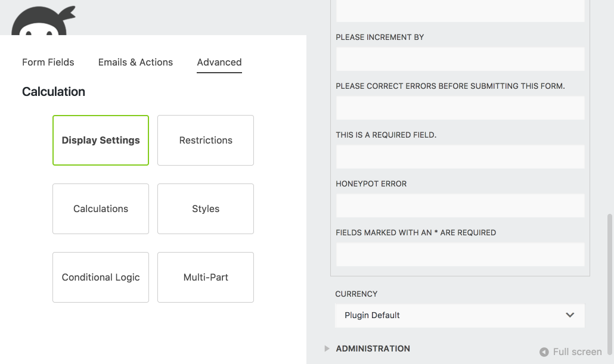614x364 pixels.
Task: Click the Please Increment By input field
Action: coord(460,59)
